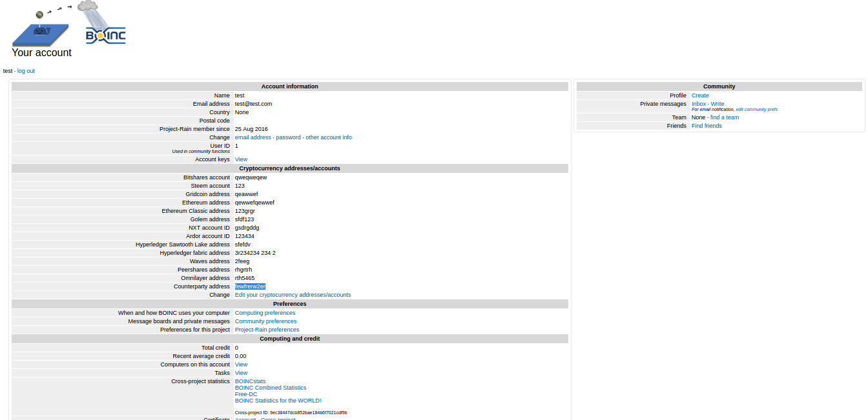Follow the find a team link

pos(725,117)
